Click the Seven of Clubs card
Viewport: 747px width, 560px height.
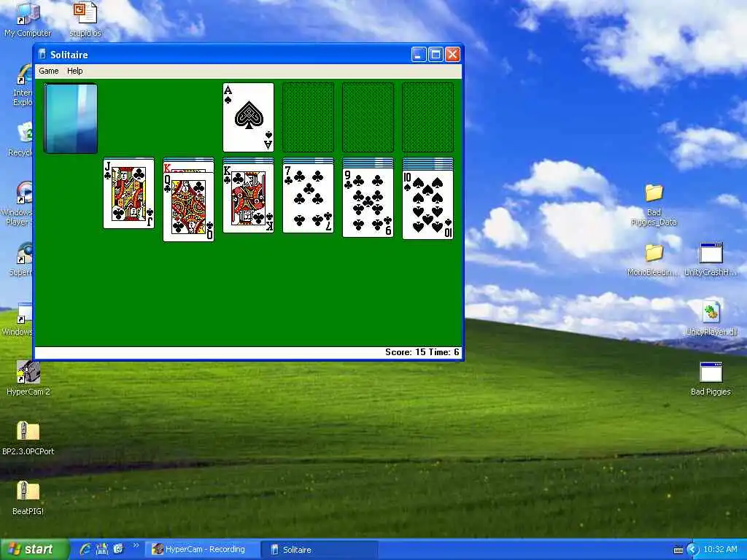(x=309, y=198)
